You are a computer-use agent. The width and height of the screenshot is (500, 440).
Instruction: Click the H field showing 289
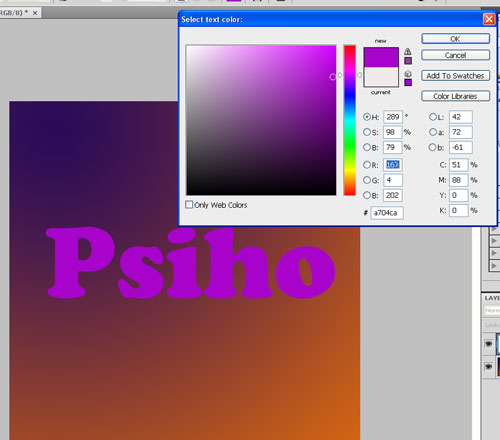(393, 117)
